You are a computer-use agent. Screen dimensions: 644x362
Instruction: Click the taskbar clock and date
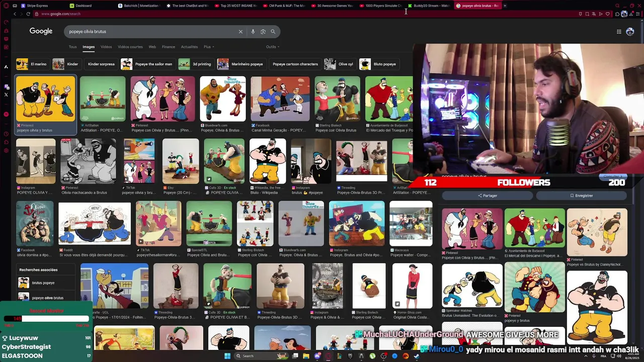tap(631, 356)
